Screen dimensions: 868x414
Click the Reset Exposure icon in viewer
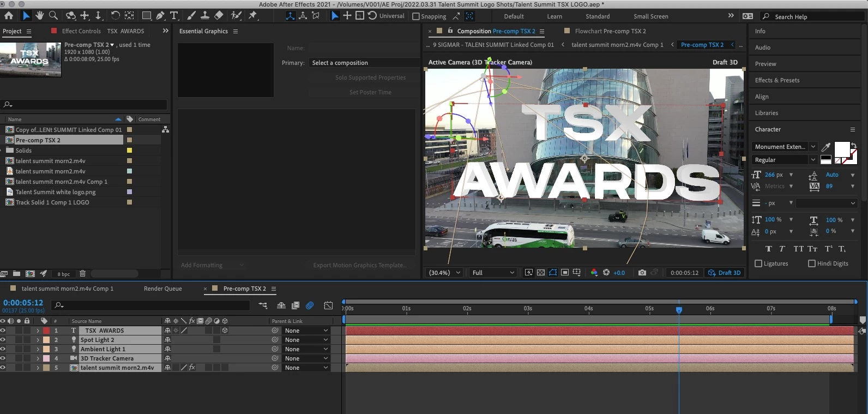(606, 272)
